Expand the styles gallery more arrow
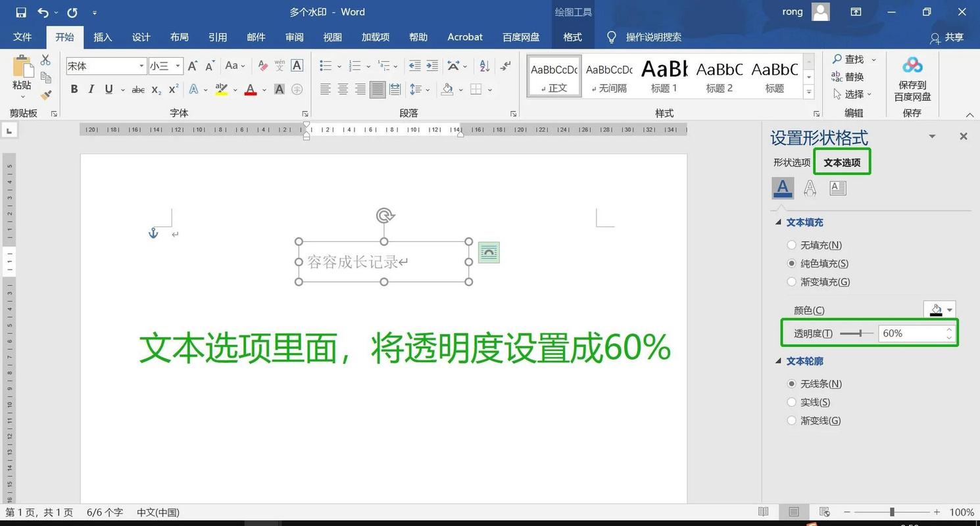 tap(810, 92)
